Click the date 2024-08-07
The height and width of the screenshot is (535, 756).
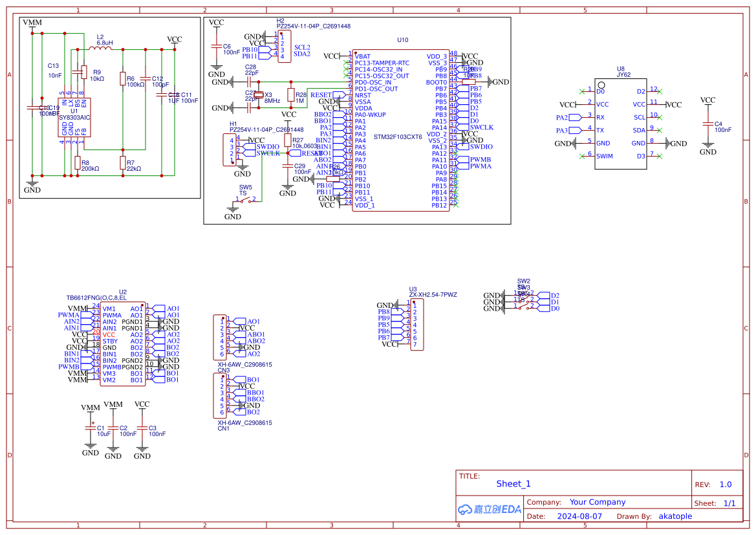[x=579, y=516]
